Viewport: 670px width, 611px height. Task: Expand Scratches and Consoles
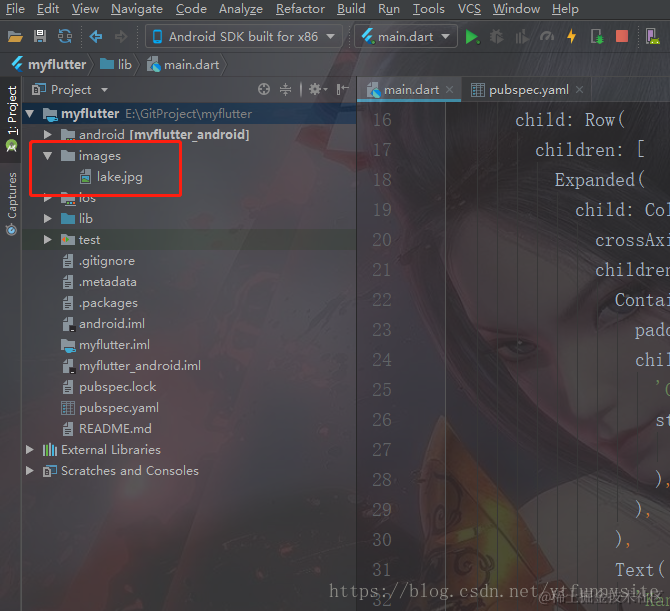tap(30, 470)
